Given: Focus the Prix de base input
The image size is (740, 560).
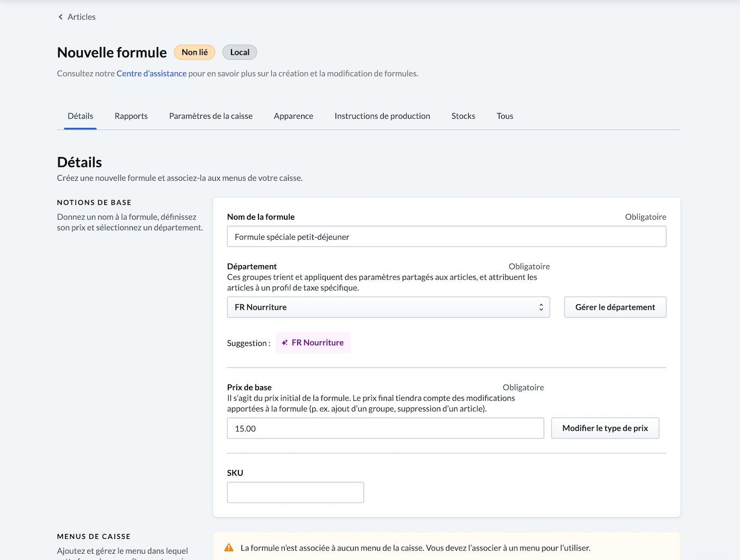Looking at the screenshot, I should [385, 428].
